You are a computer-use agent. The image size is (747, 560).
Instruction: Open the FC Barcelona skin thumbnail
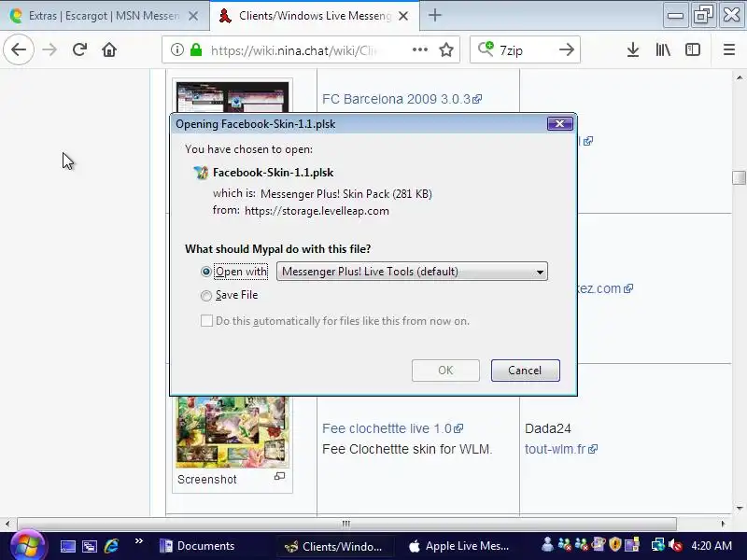[x=232, y=97]
